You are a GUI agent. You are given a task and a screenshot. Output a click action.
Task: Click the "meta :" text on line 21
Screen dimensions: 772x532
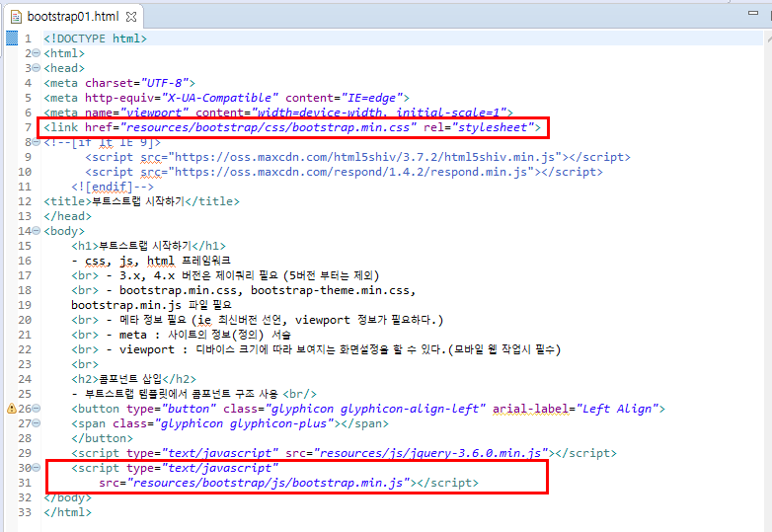point(140,335)
